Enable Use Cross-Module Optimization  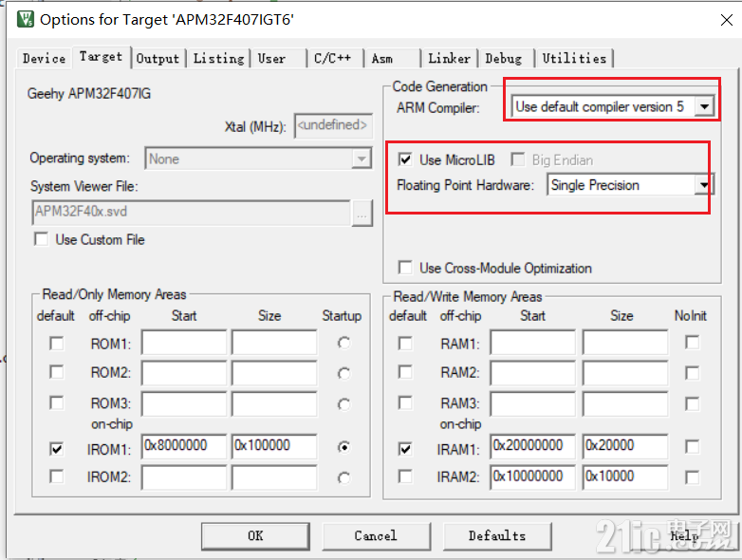(x=405, y=268)
